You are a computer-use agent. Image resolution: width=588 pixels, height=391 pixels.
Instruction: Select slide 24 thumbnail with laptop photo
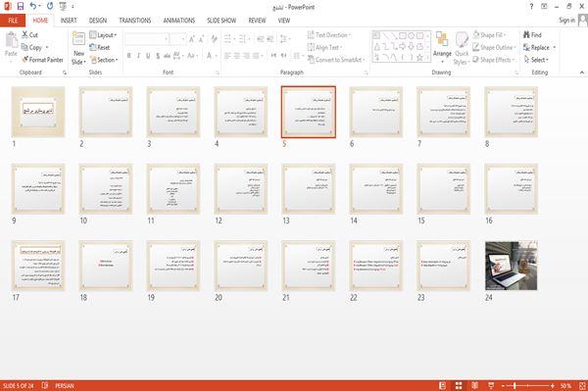point(512,266)
